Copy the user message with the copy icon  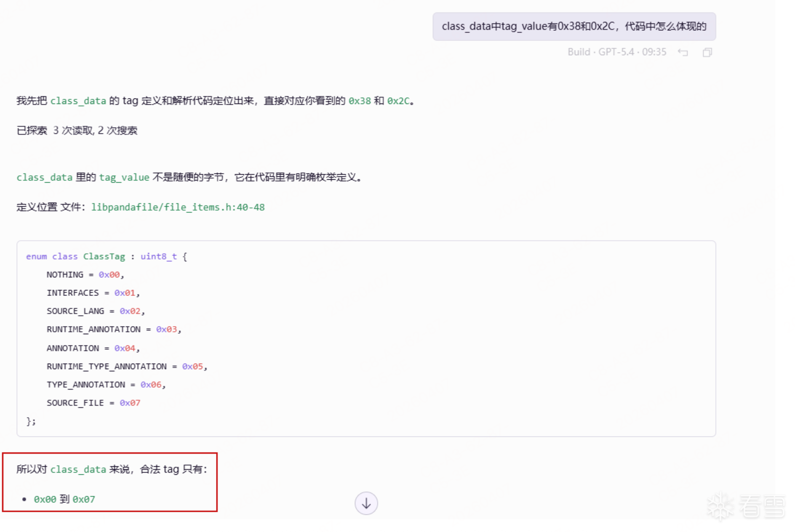click(707, 52)
